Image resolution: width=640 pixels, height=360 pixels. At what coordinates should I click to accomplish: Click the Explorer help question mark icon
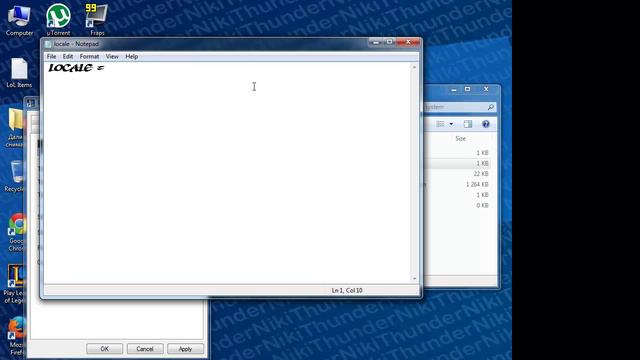click(486, 124)
